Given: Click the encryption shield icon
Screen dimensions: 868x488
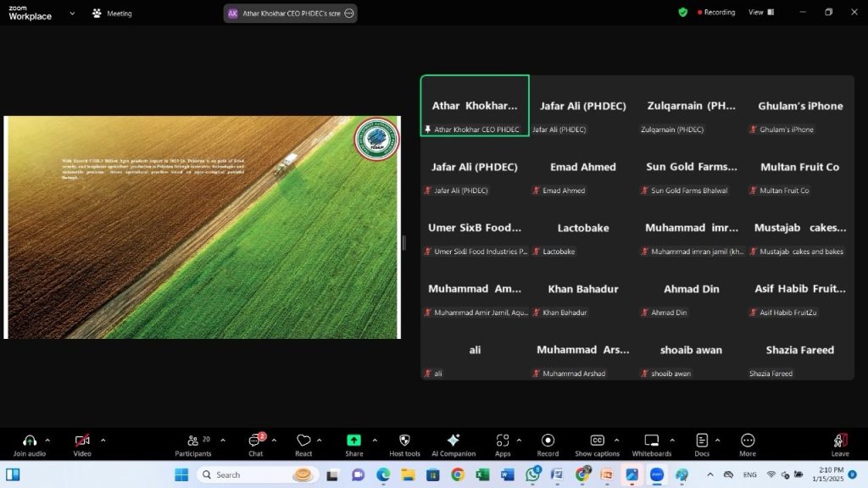Looking at the screenshot, I should [x=682, y=13].
